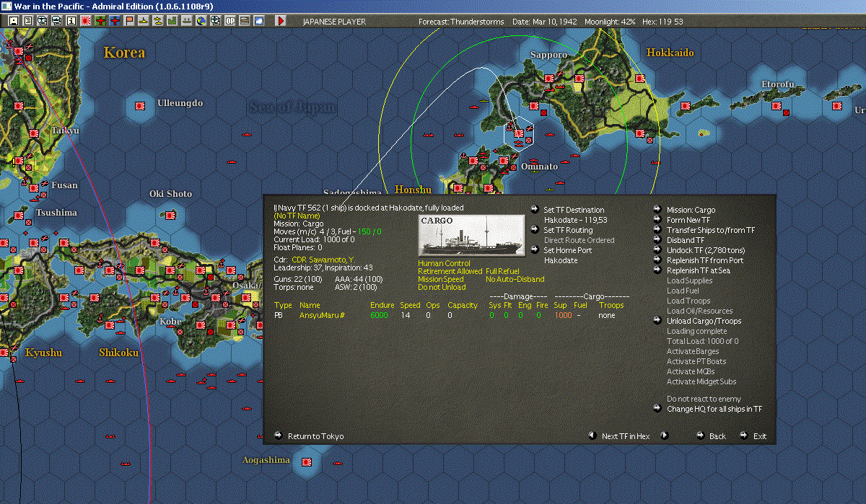Sort by Endure column header
This screenshot has height=504, width=866.
click(382, 305)
